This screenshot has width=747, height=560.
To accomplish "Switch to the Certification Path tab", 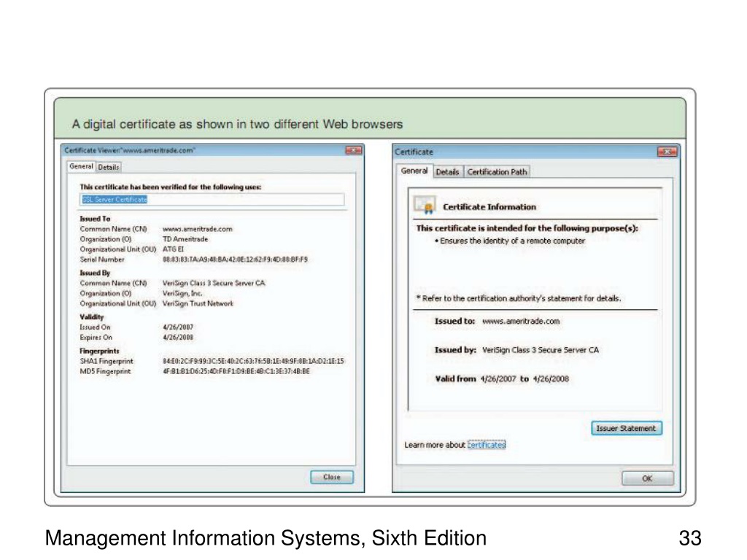I will [x=497, y=172].
